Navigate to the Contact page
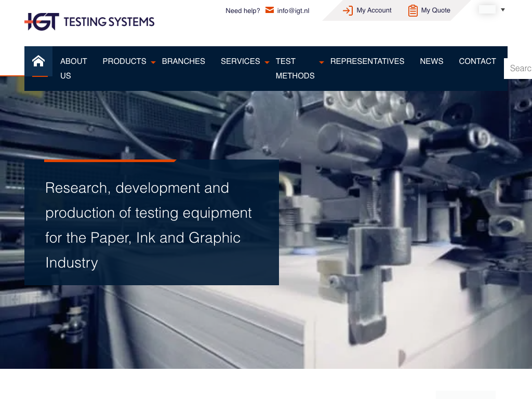 pos(477,61)
